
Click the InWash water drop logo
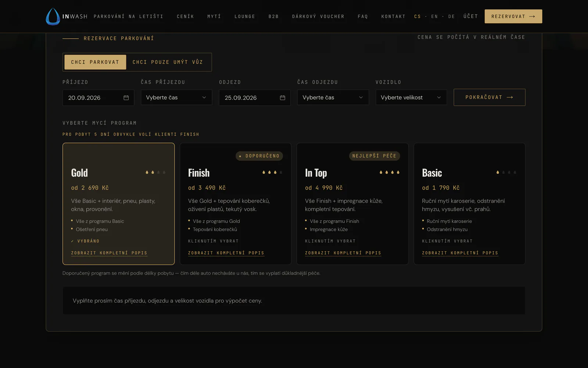tap(53, 17)
